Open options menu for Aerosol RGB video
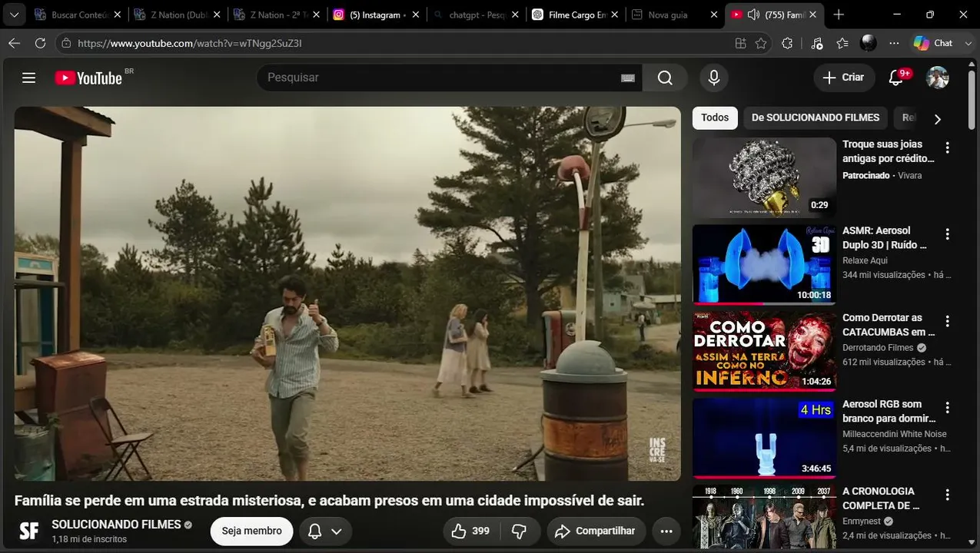 pyautogui.click(x=947, y=408)
